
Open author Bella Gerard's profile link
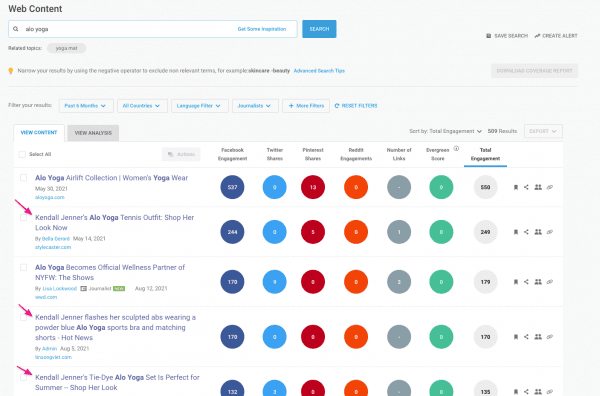[x=56, y=239]
